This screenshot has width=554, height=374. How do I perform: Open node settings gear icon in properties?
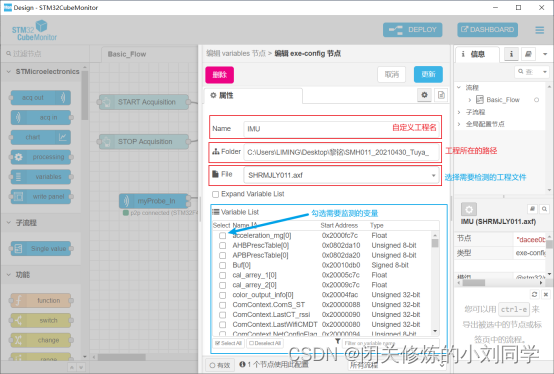click(424, 95)
